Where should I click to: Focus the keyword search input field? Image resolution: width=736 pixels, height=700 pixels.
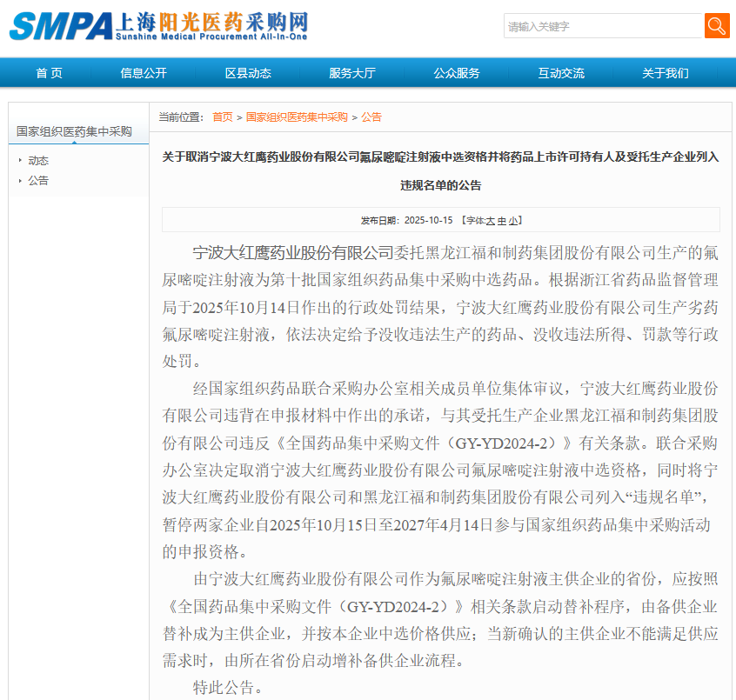[x=603, y=26]
